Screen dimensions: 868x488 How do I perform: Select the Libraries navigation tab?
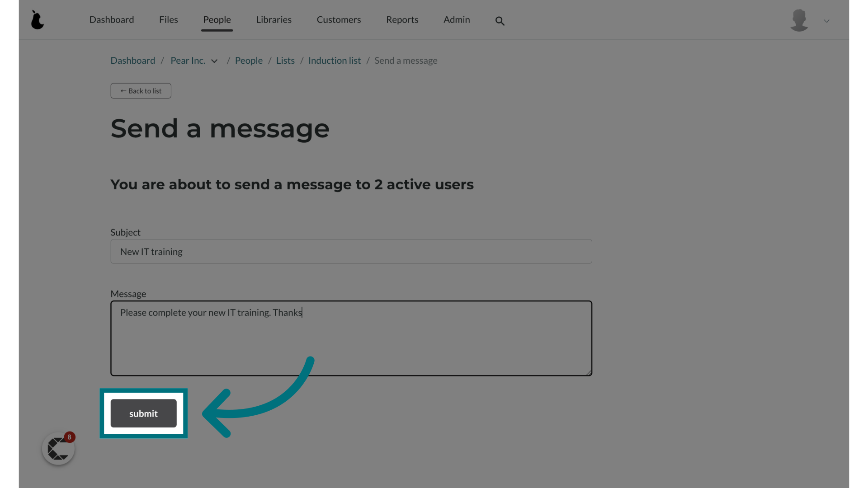point(274,19)
